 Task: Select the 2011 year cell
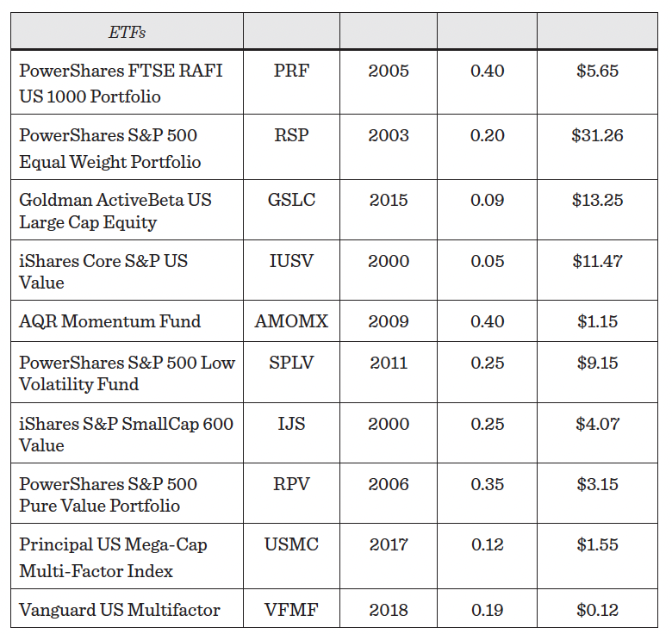click(389, 363)
